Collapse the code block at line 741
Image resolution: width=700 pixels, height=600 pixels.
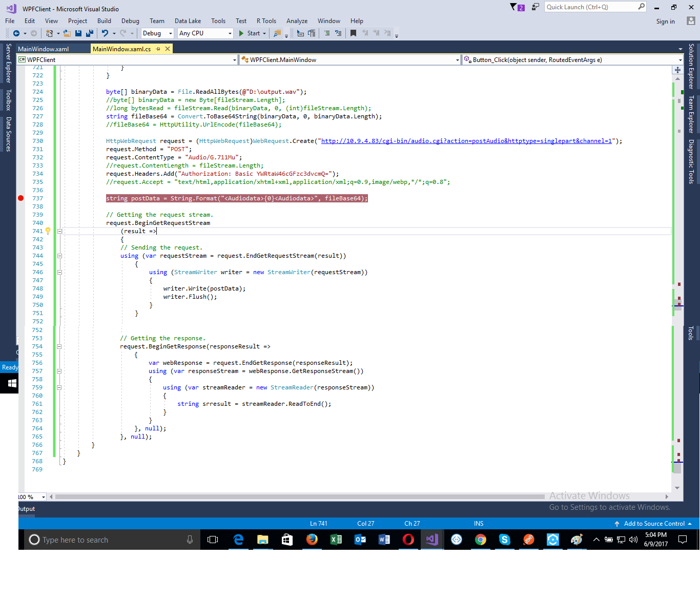tap(59, 231)
